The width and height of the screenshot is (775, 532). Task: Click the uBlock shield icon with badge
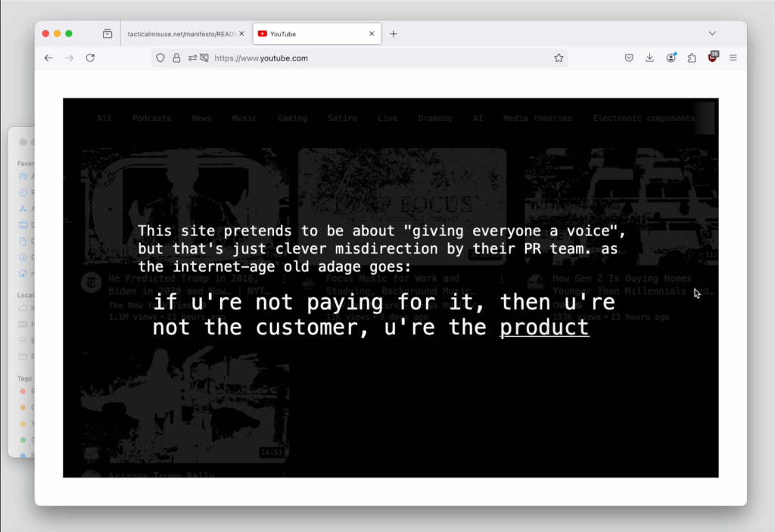click(712, 58)
